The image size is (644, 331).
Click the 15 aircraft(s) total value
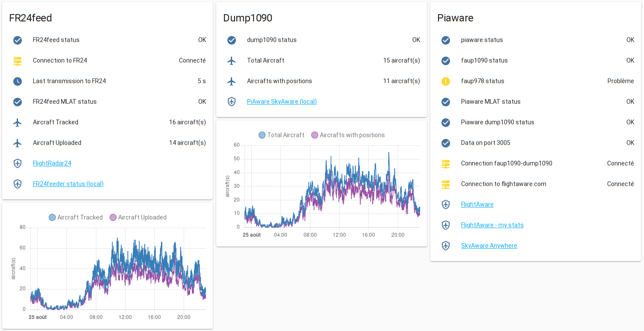[402, 60]
